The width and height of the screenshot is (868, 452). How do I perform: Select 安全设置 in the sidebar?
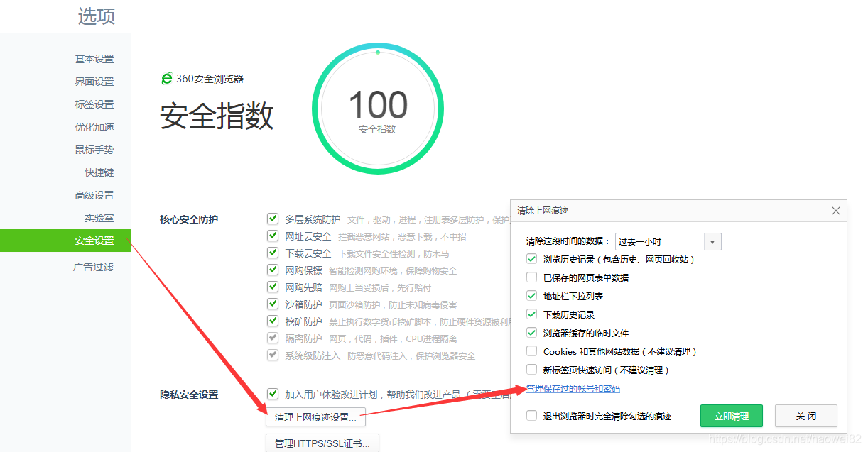[65, 241]
